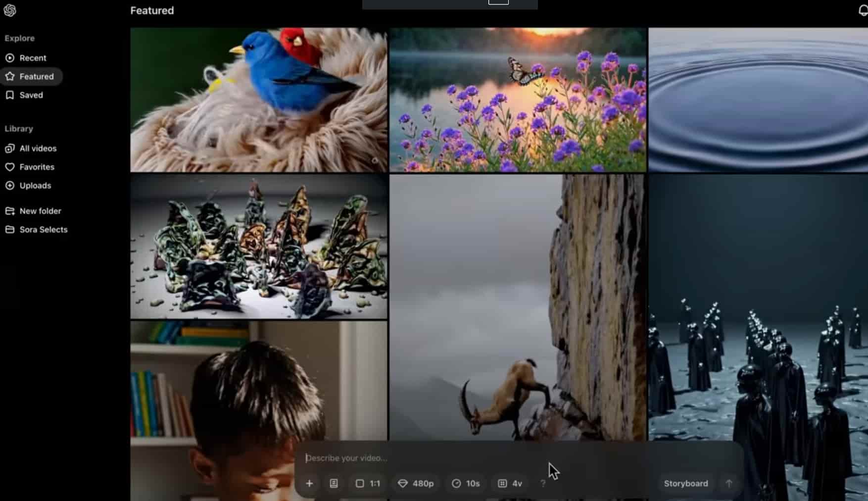Open the Storyboard editor
The width and height of the screenshot is (868, 501).
[686, 484]
